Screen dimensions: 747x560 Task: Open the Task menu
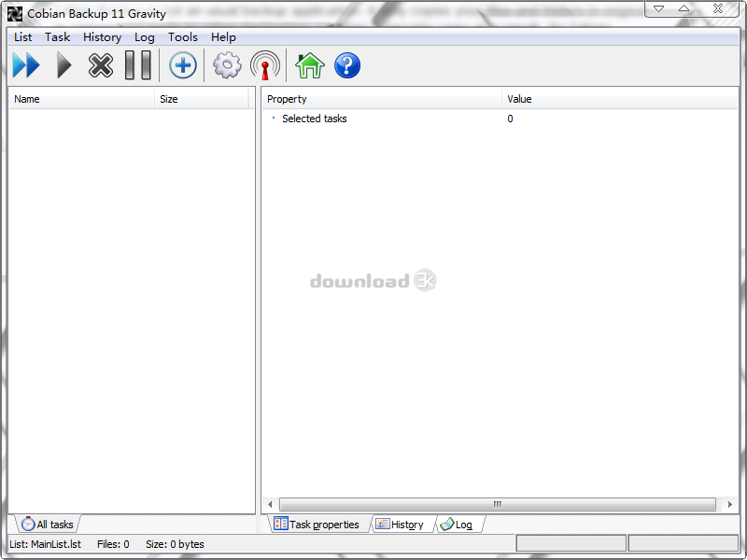pyautogui.click(x=58, y=37)
